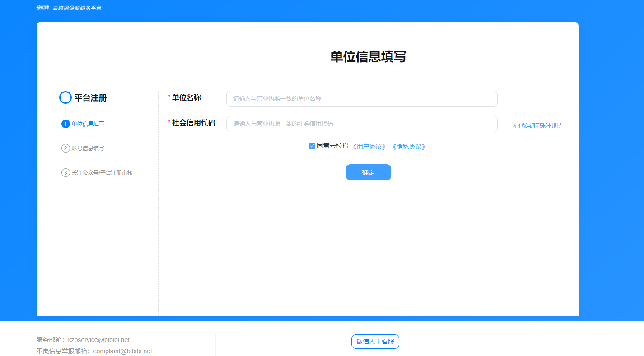644x356 pixels.
Task: Select the step 1 numbered circle
Action: [65, 124]
